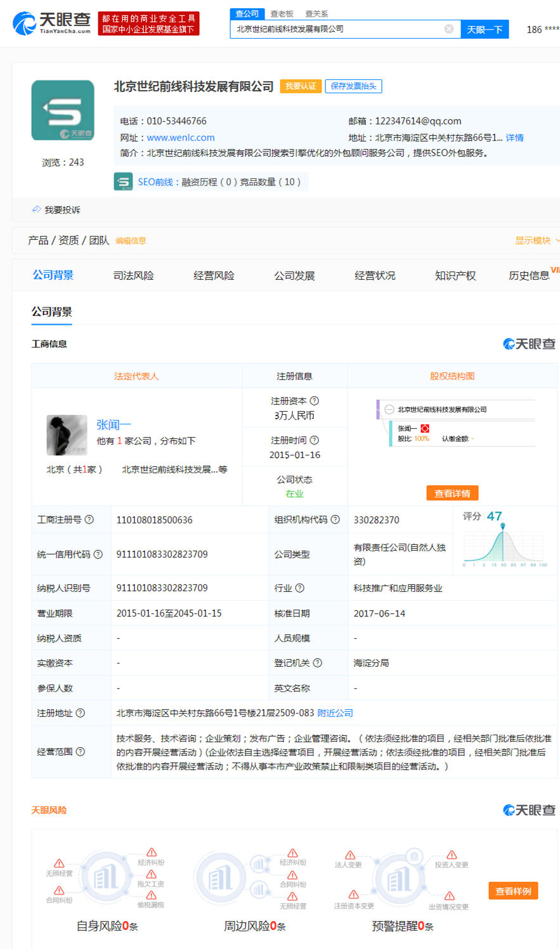The height and width of the screenshot is (949, 560).
Task: Switch to 查老板 search tab
Action: pyautogui.click(x=282, y=14)
